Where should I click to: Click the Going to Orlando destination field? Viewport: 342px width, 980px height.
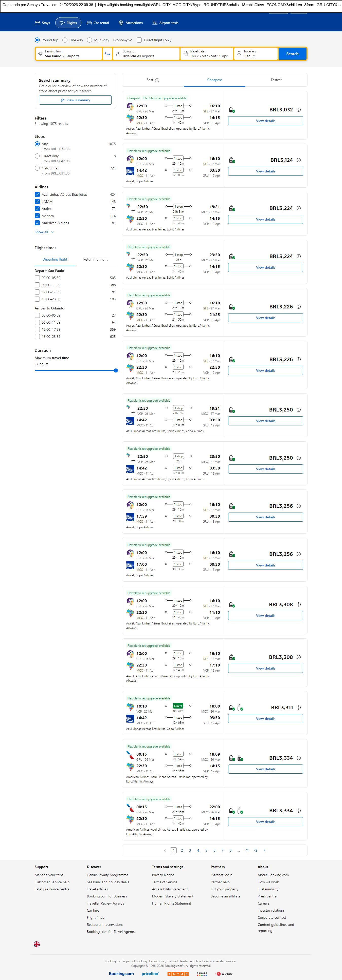coord(146,54)
